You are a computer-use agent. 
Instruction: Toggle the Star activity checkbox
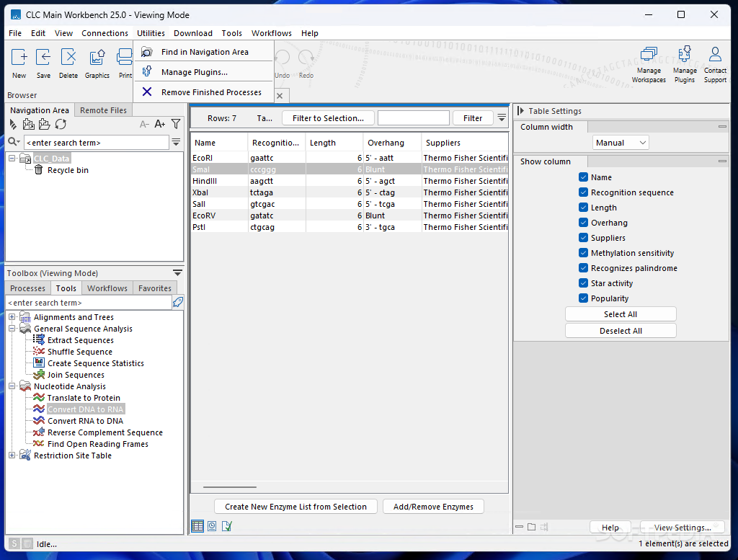point(583,283)
